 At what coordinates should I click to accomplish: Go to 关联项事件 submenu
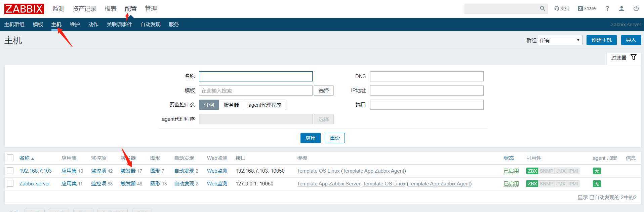pos(119,25)
